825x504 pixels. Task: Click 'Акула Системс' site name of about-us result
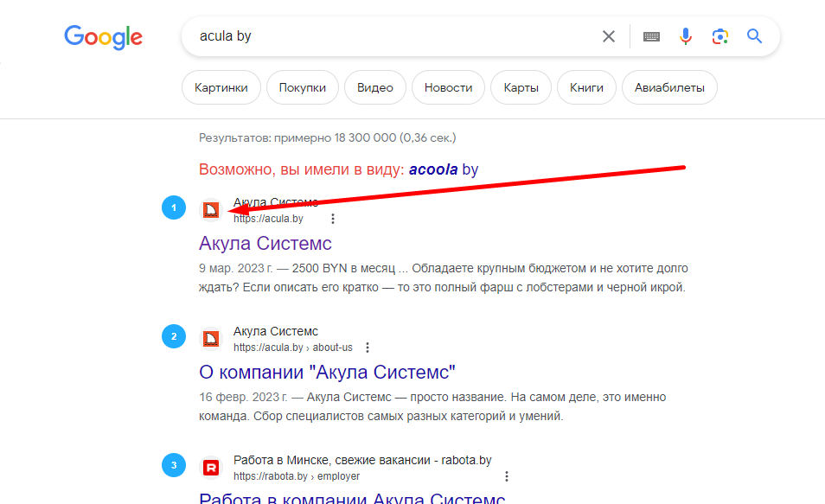(x=276, y=331)
